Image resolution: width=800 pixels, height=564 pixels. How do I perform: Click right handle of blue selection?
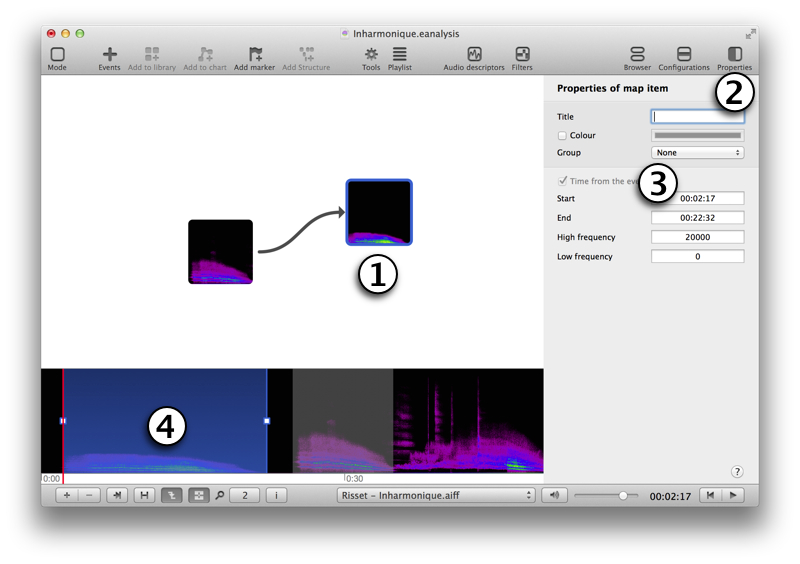point(267,421)
